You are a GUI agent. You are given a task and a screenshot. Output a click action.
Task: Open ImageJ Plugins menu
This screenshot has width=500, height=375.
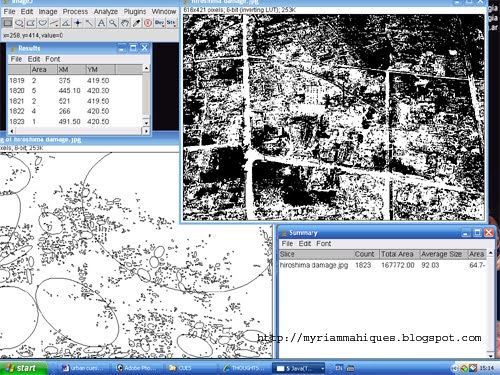pyautogui.click(x=135, y=11)
